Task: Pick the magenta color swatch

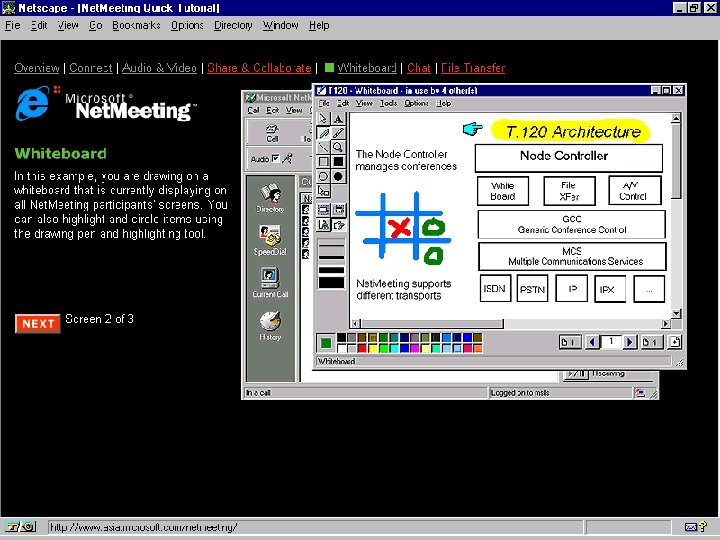Action: 415,348
